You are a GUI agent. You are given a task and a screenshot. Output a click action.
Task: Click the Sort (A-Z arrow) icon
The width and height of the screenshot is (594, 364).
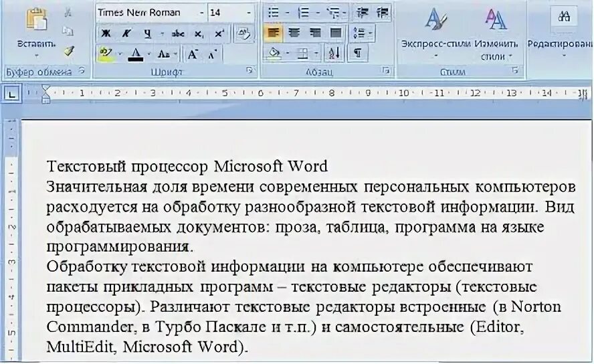pyautogui.click(x=334, y=54)
